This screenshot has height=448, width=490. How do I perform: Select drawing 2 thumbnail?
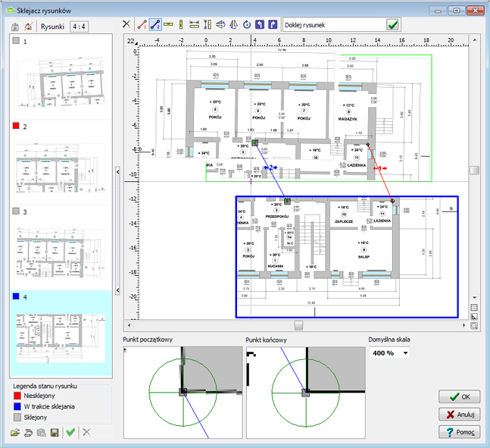click(x=61, y=168)
